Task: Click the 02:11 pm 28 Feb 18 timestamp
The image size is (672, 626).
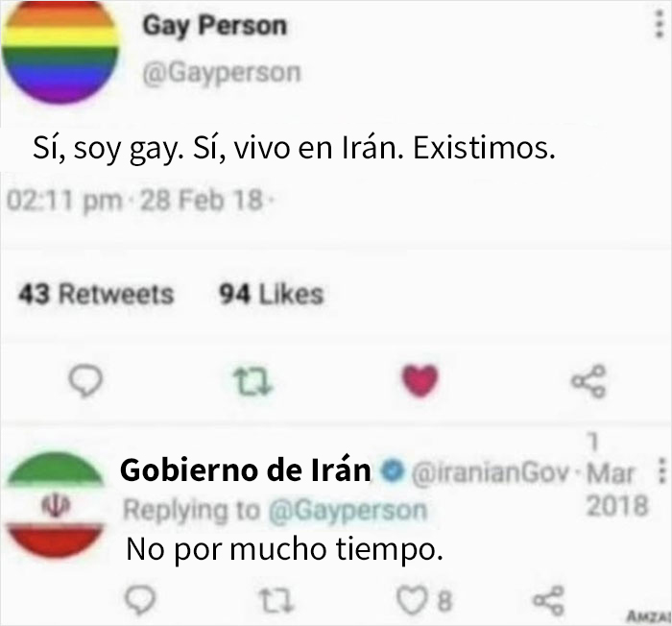Action: (140, 201)
